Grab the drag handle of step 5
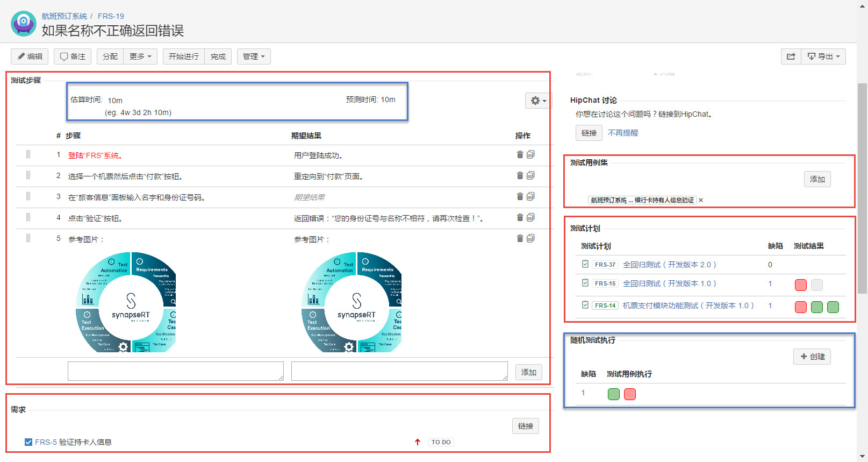 coord(28,238)
